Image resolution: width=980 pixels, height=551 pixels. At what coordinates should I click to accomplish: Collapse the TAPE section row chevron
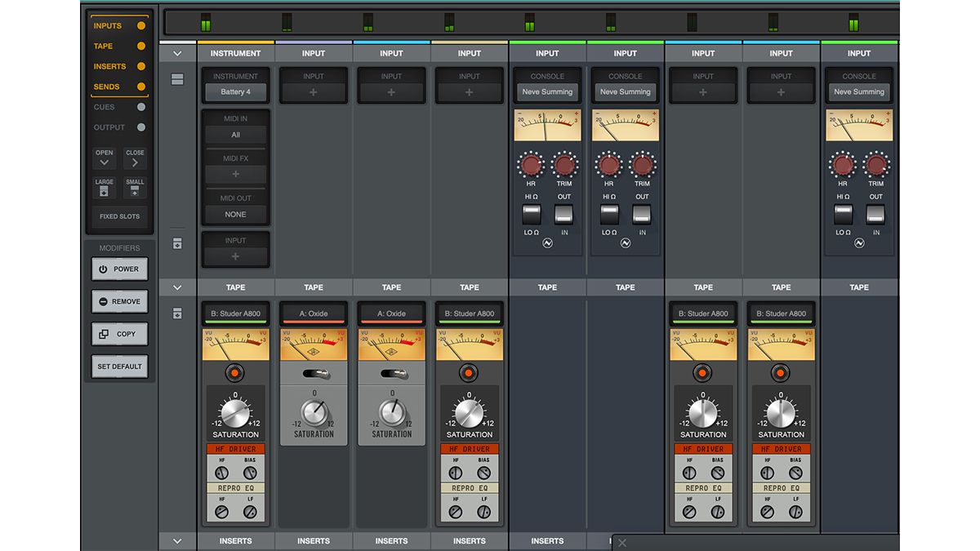177,287
